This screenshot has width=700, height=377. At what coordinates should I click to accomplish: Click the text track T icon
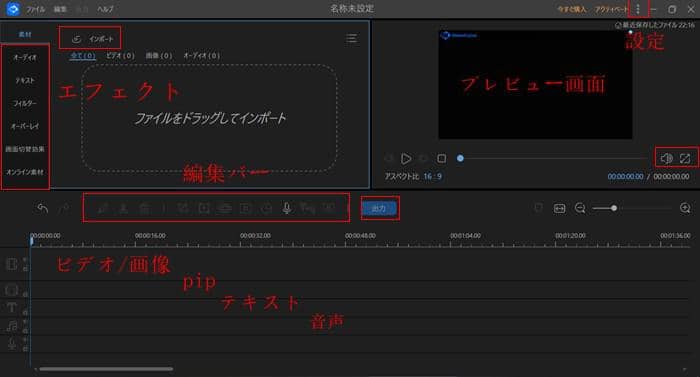(x=12, y=307)
